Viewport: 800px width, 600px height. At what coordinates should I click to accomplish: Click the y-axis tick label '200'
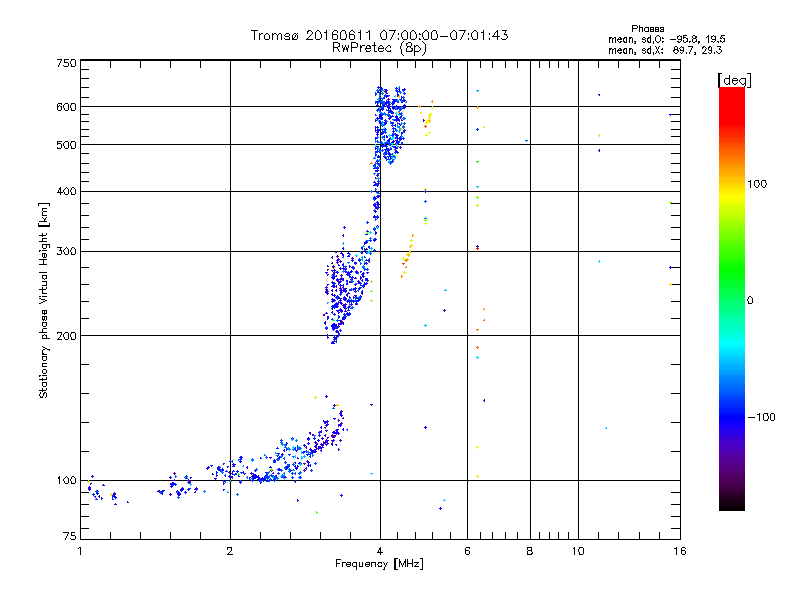(x=66, y=336)
